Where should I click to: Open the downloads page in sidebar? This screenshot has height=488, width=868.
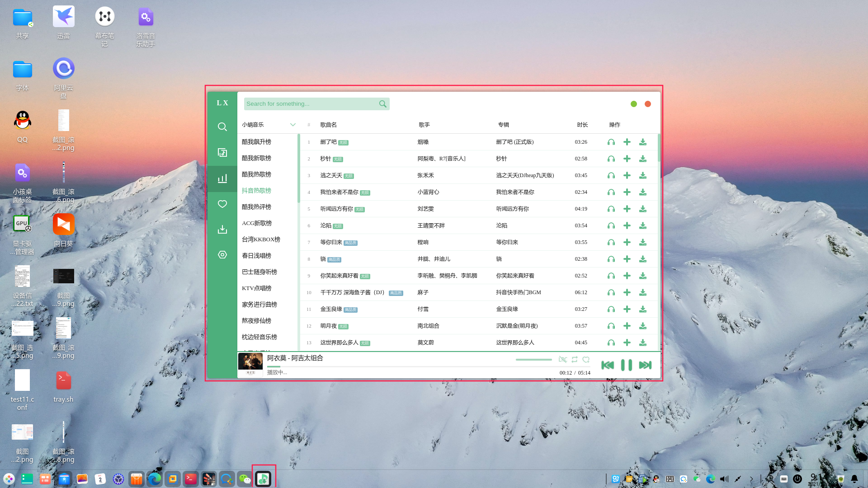(x=222, y=230)
